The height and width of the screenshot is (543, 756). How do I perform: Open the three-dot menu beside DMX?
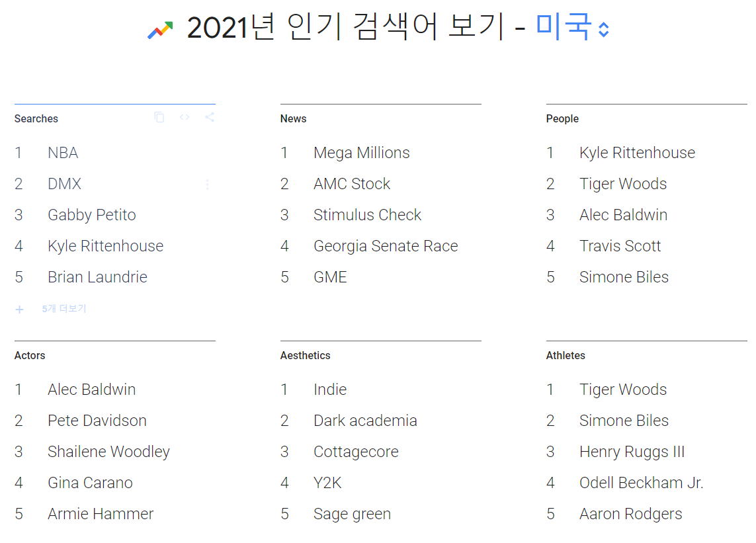pyautogui.click(x=207, y=185)
